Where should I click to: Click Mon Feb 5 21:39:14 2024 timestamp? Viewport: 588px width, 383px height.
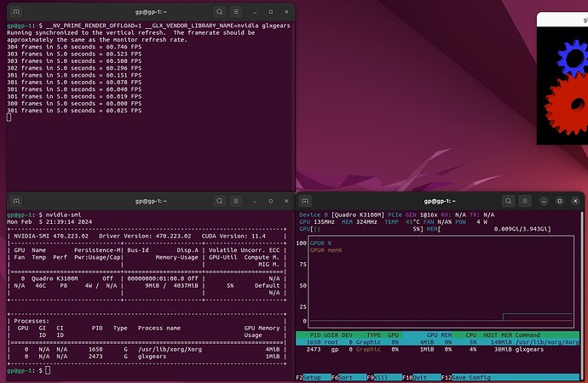49,222
